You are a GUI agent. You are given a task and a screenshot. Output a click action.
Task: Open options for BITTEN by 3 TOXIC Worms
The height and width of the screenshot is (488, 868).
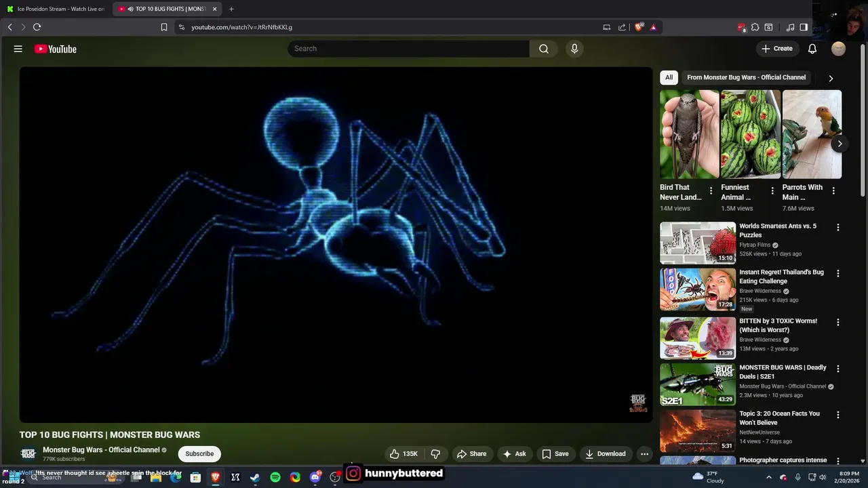pos(838,323)
